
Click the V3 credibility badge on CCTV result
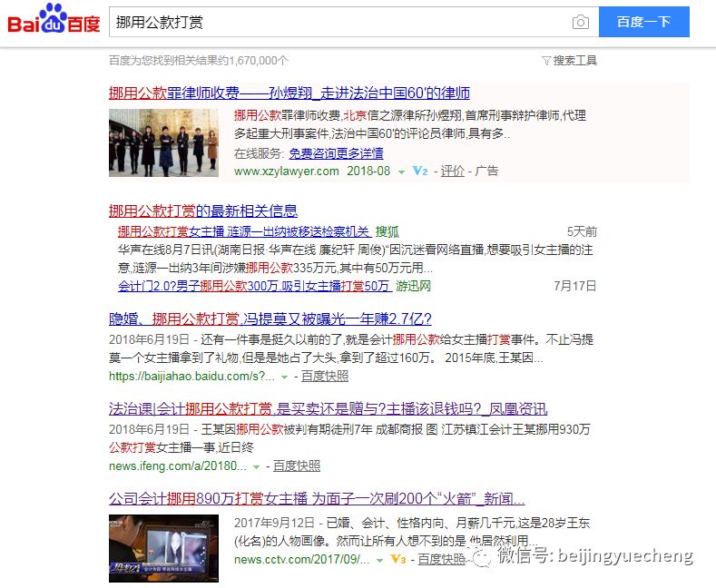click(398, 559)
